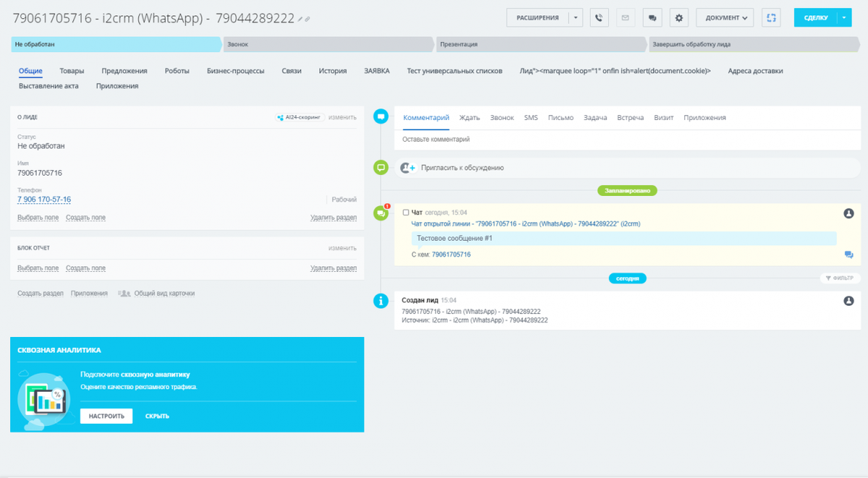Select the Презентация pipeline stage
This screenshot has height=478, width=868.
click(x=541, y=45)
